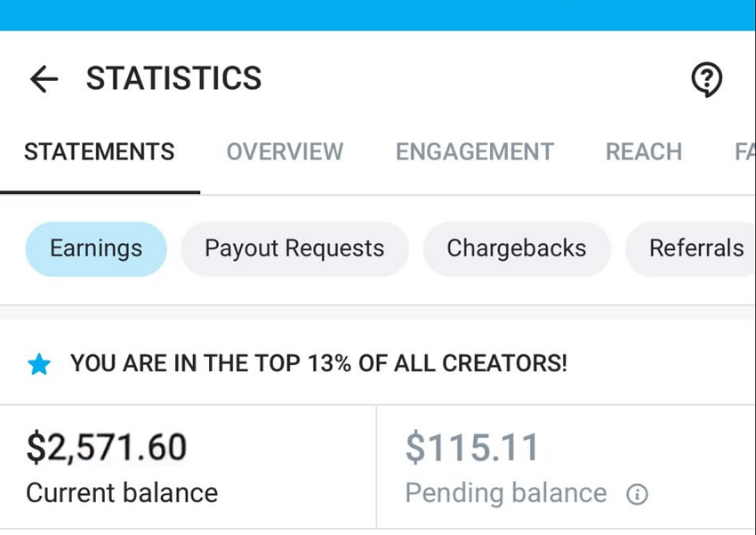Select the Referrals filter chip
This screenshot has width=756, height=535.
tap(699, 249)
